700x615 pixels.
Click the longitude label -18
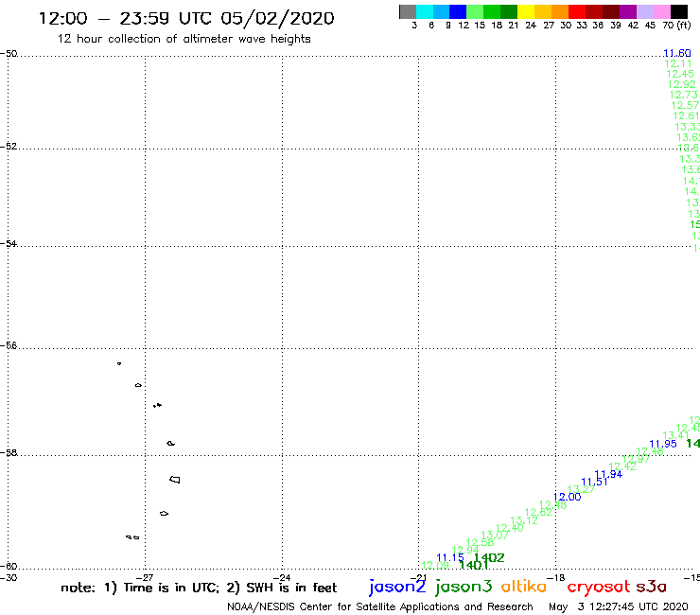(556, 577)
